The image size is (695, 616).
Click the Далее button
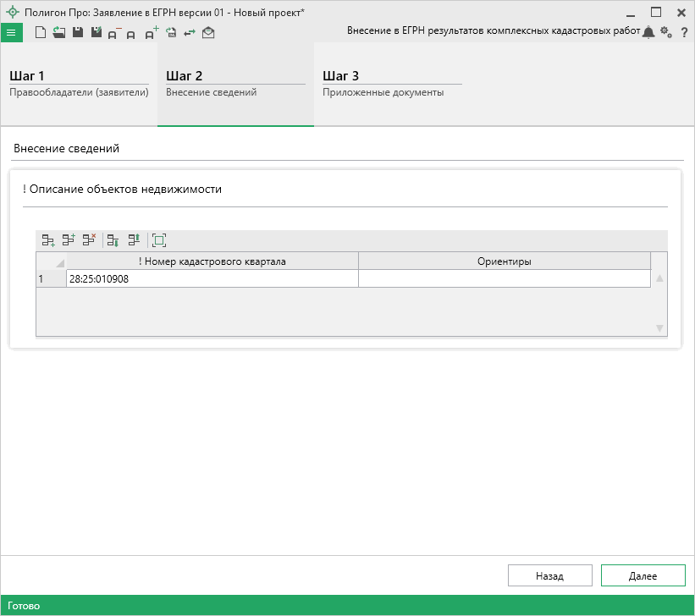(x=643, y=575)
